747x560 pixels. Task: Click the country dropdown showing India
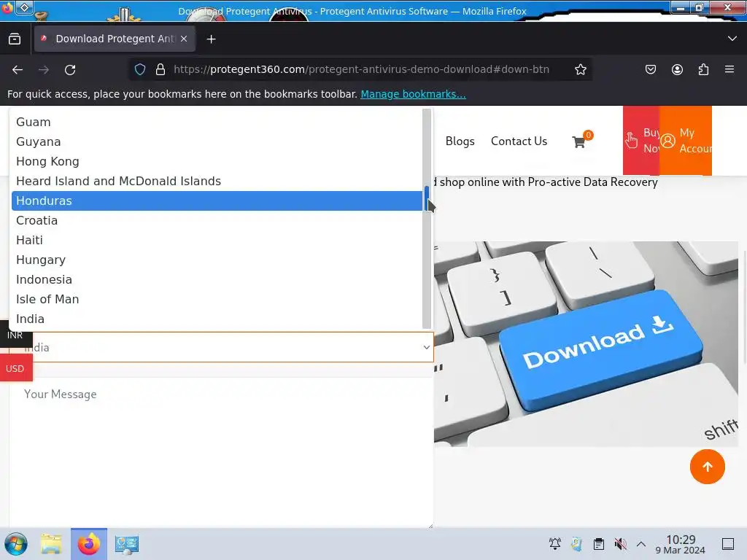click(222, 347)
